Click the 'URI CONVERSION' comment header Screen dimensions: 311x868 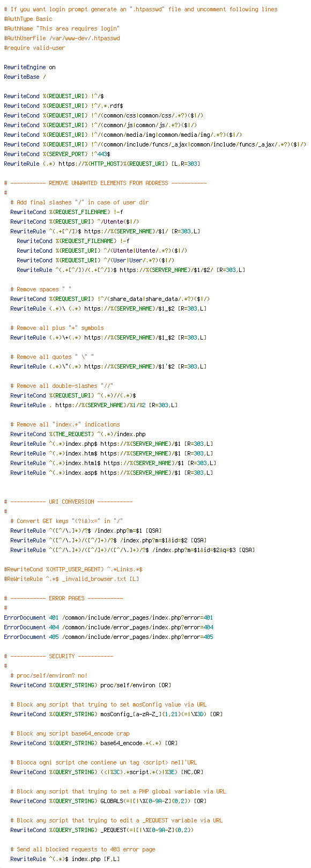click(x=68, y=502)
